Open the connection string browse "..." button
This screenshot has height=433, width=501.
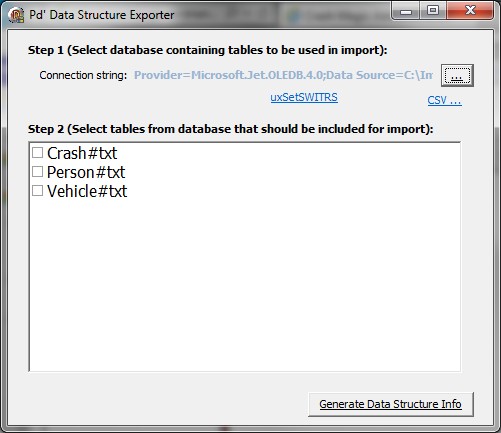[457, 75]
